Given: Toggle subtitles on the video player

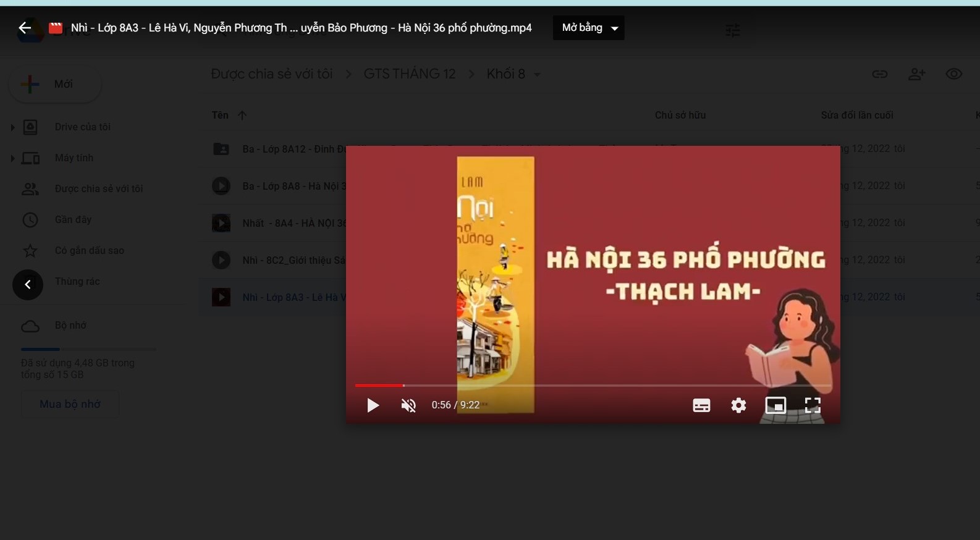Looking at the screenshot, I should coord(701,405).
